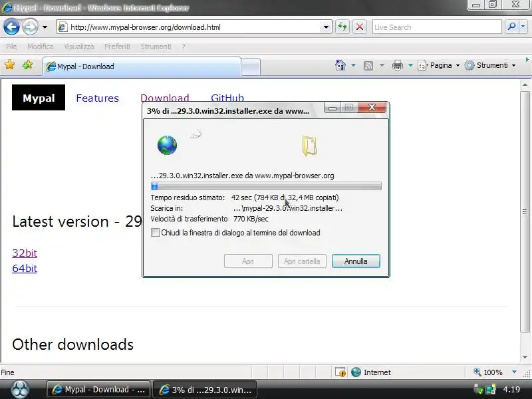Open the Pagina toolbar menu
532x399 pixels.
click(439, 65)
